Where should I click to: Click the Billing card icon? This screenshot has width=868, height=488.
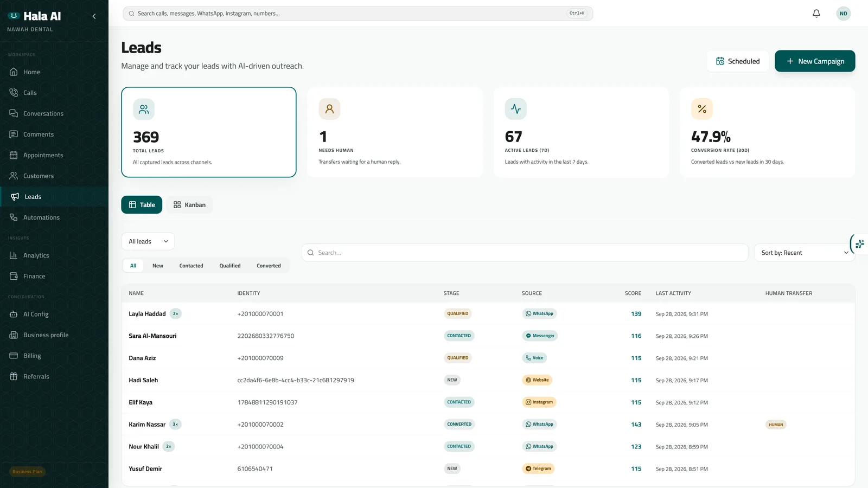[x=14, y=356]
